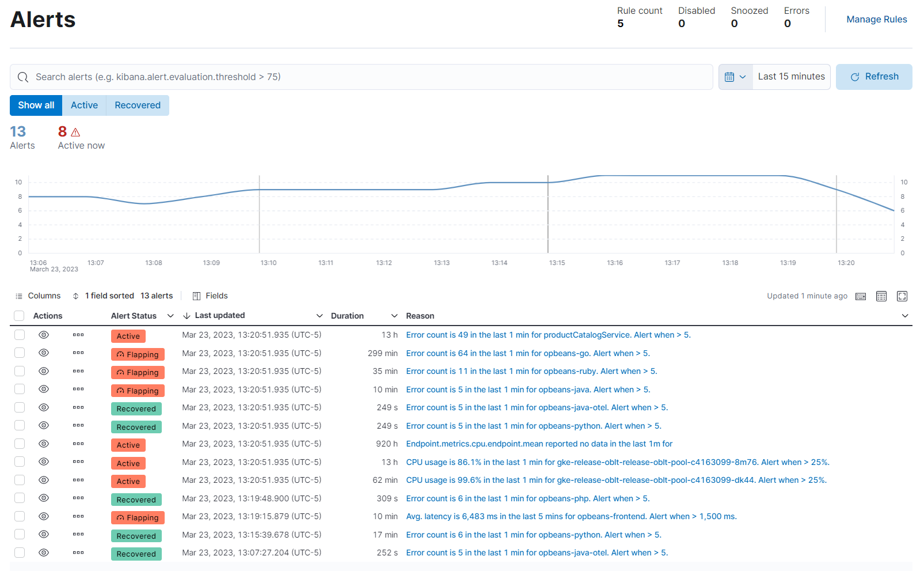Expand the Alert Status column options chevron
The image size is (924, 571).
[x=170, y=316]
